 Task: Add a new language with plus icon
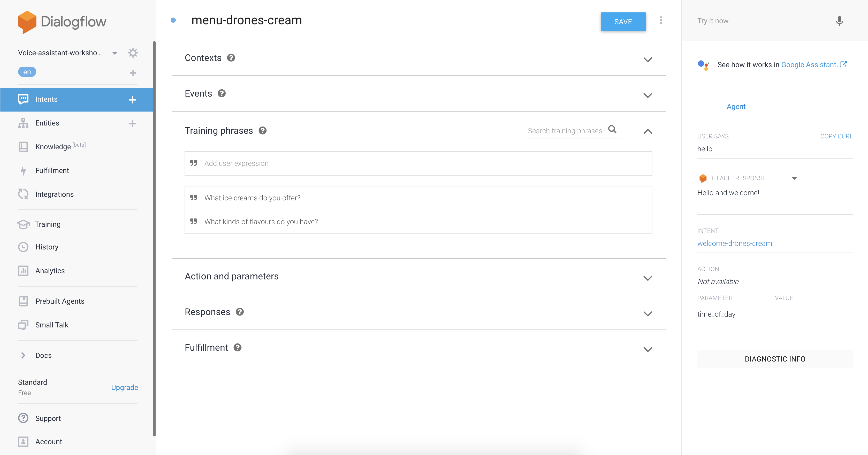pyautogui.click(x=133, y=73)
